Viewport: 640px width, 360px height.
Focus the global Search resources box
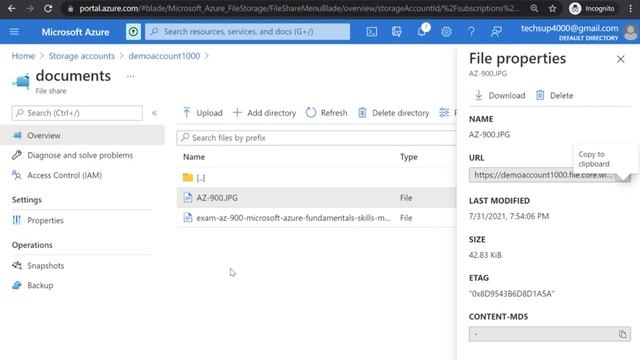point(247,31)
